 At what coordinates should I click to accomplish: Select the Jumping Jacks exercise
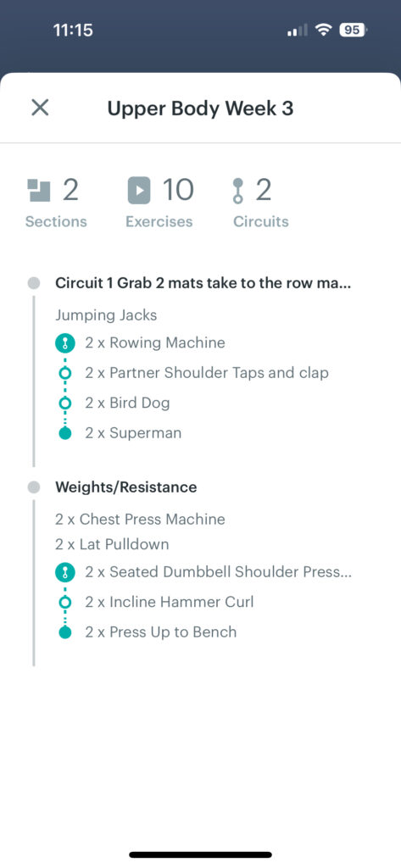coord(106,315)
